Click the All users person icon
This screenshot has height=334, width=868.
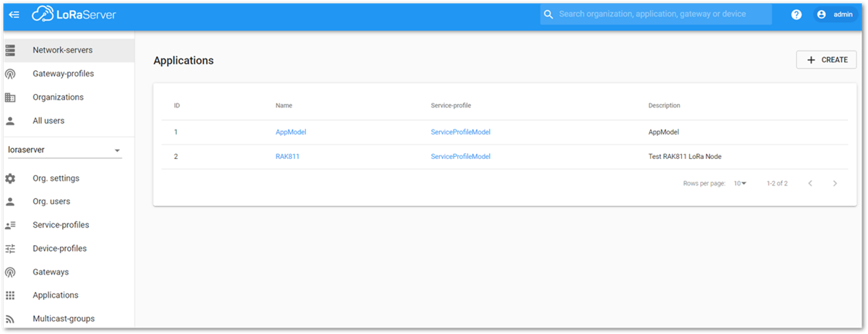click(x=10, y=121)
